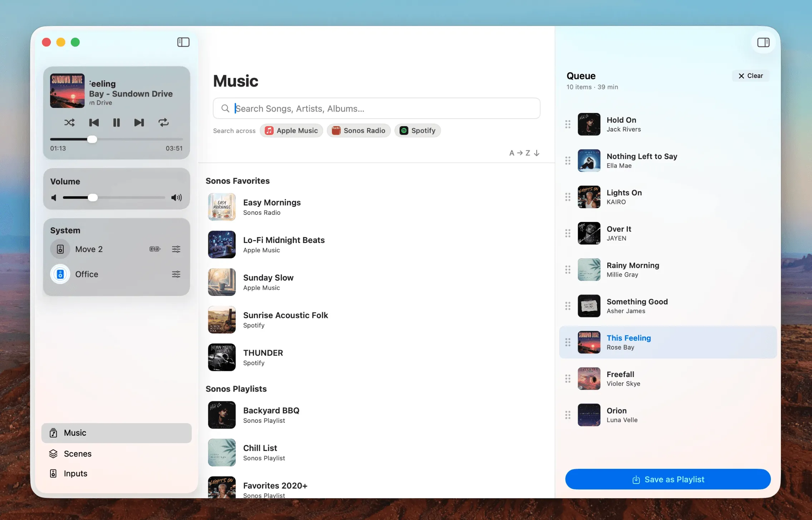Select the Move 2 speaker icon
The width and height of the screenshot is (812, 520).
pyautogui.click(x=60, y=249)
